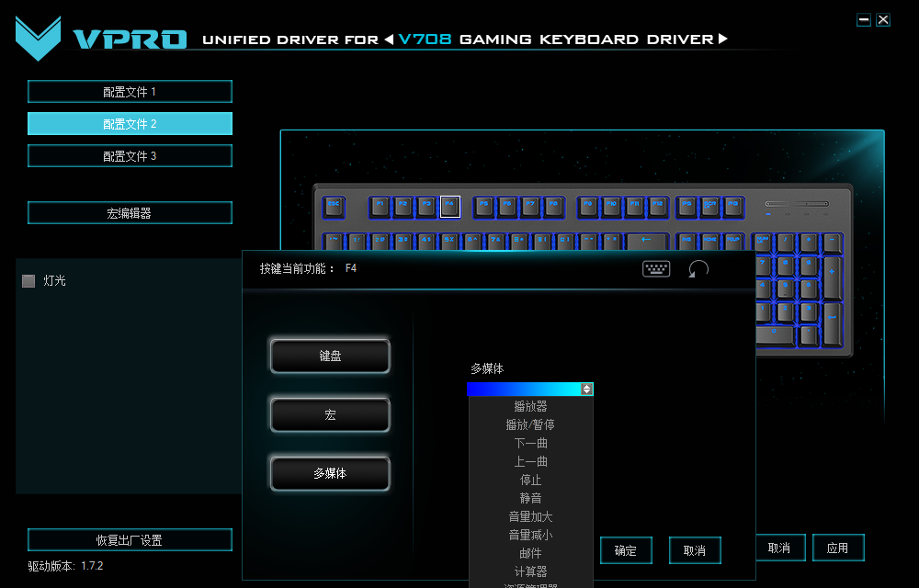Minimize the VPRO driver window
This screenshot has height=588, width=919.
863,20
